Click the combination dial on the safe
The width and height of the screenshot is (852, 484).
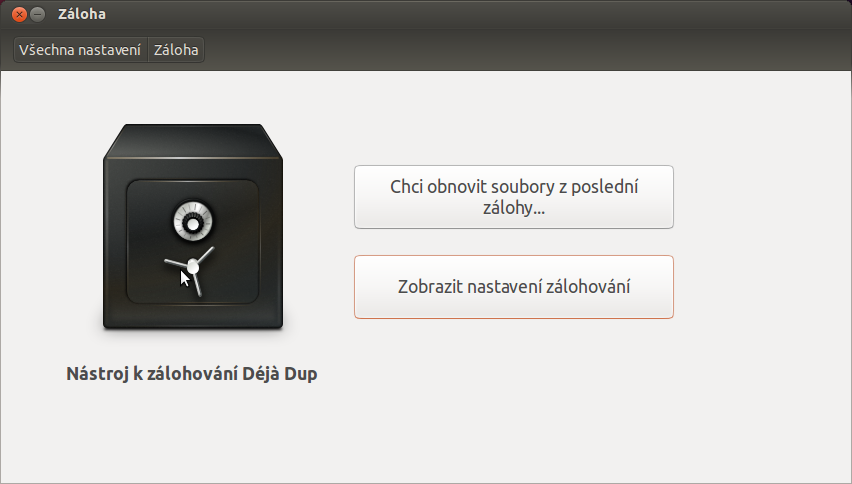[x=193, y=221]
